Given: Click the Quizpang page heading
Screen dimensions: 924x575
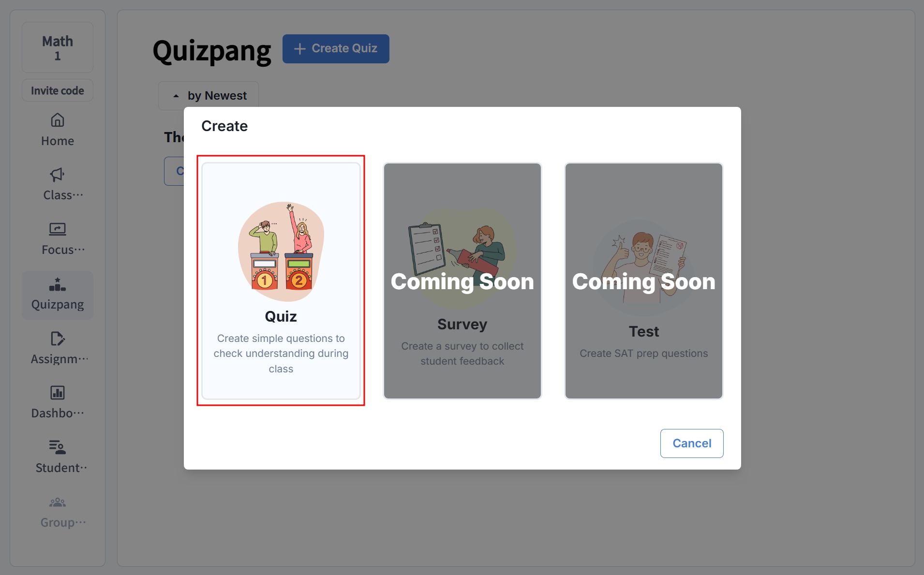Looking at the screenshot, I should pyautogui.click(x=212, y=51).
